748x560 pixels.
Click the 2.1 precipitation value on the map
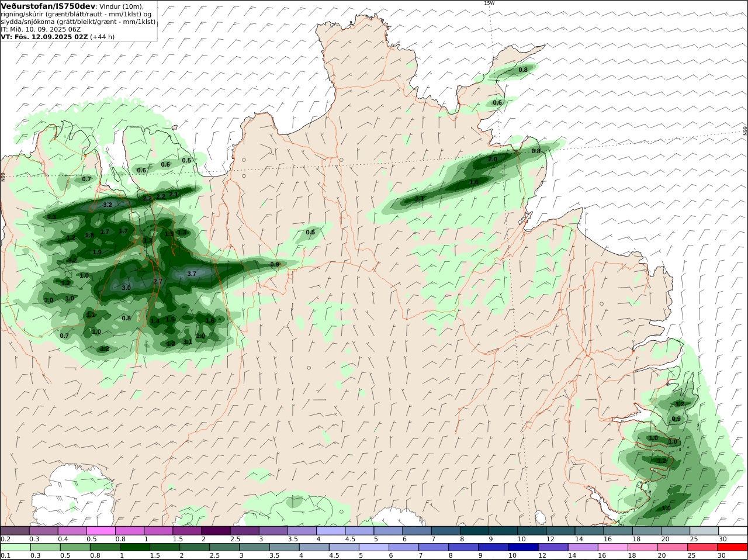click(x=174, y=195)
